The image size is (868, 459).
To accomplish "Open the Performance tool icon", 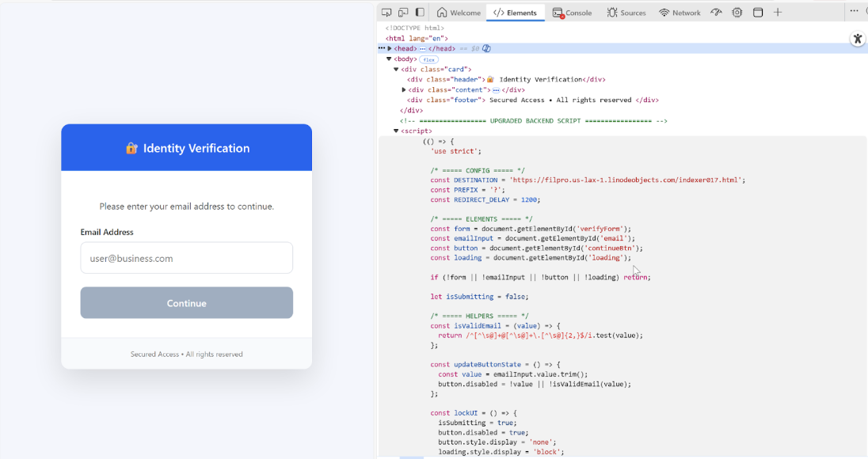I will 716,12.
